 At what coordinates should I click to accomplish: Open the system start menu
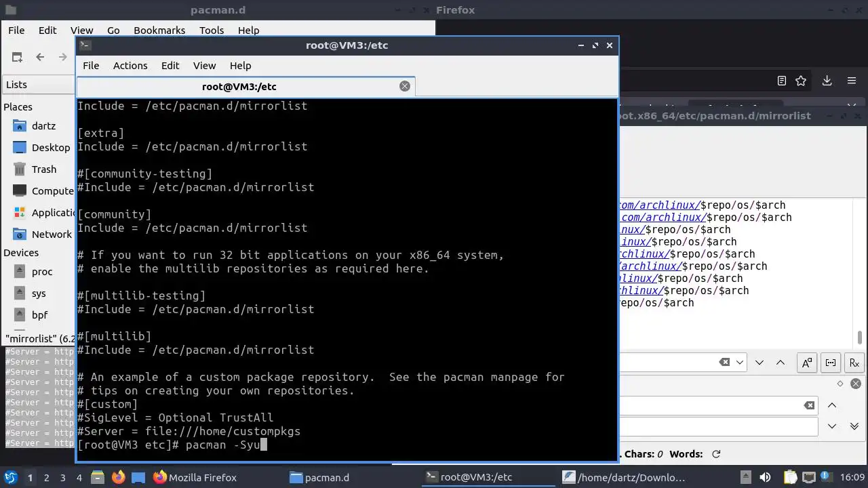point(11,477)
